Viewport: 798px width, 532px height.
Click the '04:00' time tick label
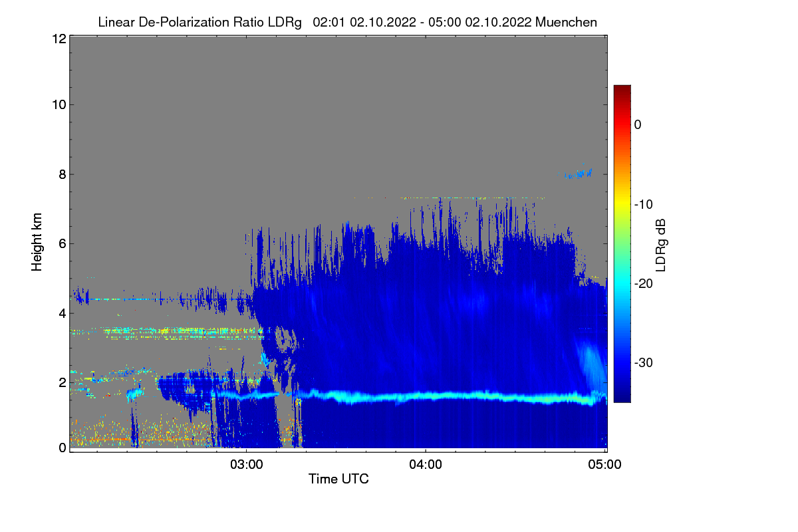[426, 464]
